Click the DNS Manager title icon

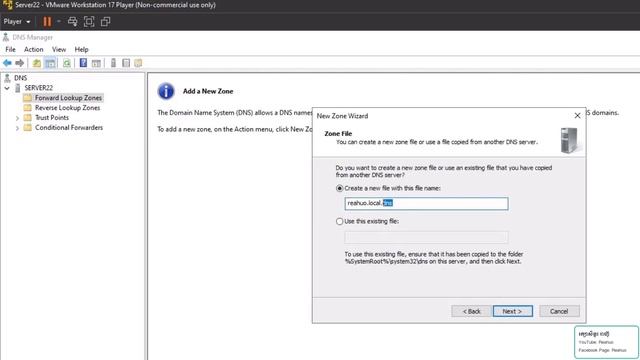6,37
